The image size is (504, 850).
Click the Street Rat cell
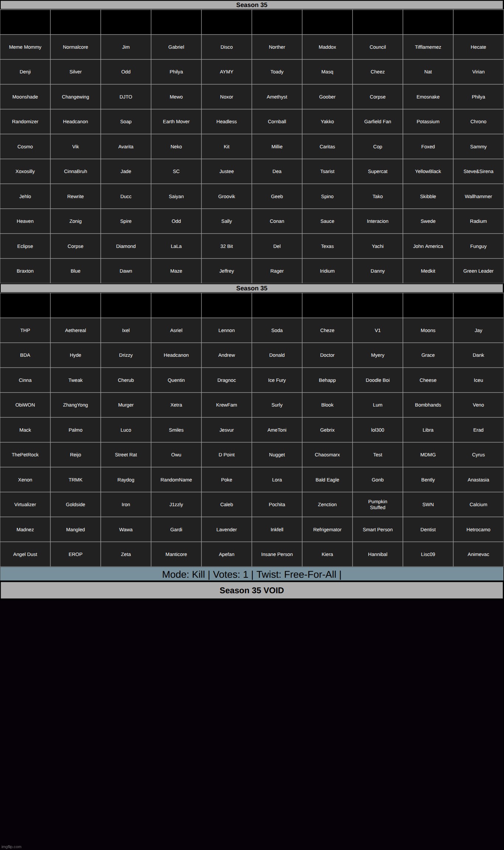(126, 455)
